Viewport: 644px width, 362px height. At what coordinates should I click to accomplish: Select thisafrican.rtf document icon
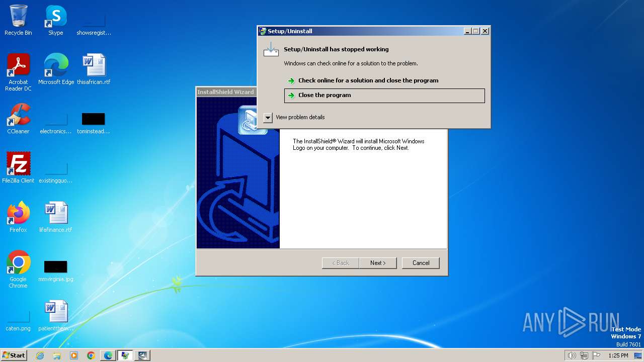coord(94,69)
